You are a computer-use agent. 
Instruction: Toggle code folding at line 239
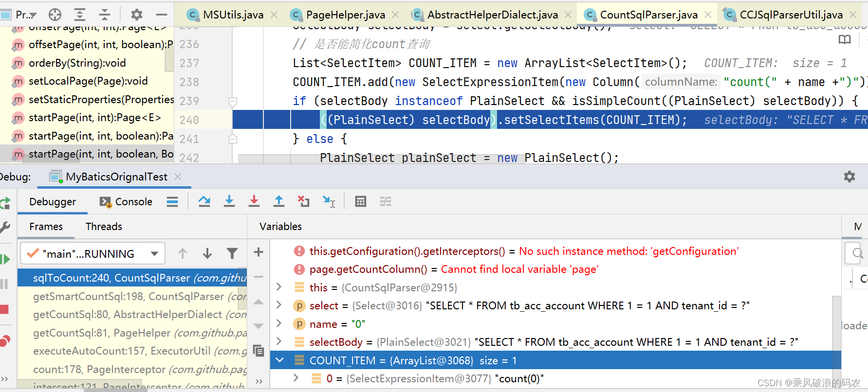tap(233, 101)
